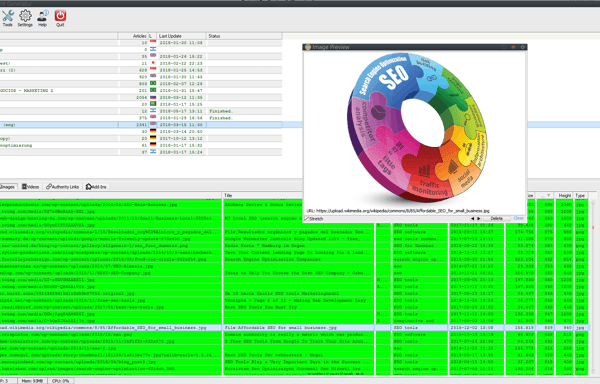Screen dimensions: 600x384
Task: Sort images by Type column header
Action: pyautogui.click(x=580, y=195)
